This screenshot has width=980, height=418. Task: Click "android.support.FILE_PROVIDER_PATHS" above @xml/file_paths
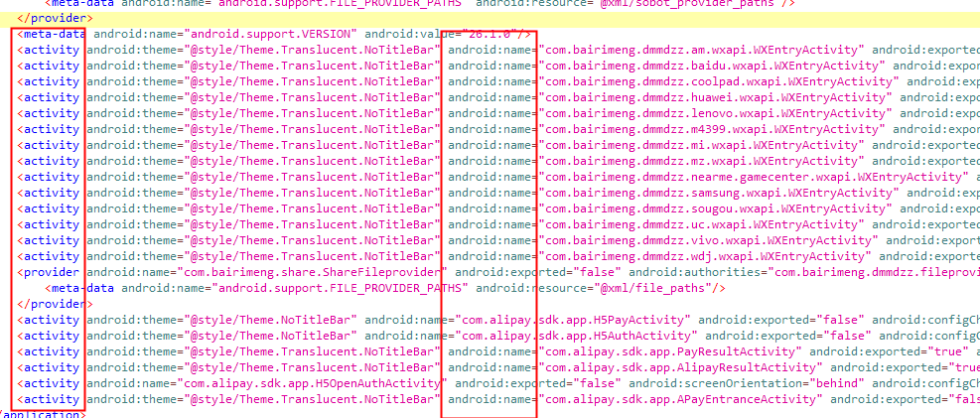coord(340,289)
